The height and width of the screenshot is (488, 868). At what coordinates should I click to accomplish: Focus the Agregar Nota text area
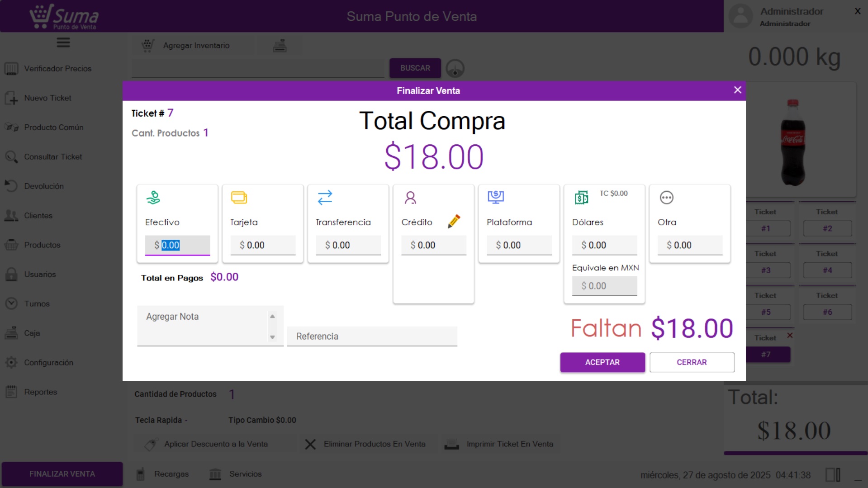(204, 326)
